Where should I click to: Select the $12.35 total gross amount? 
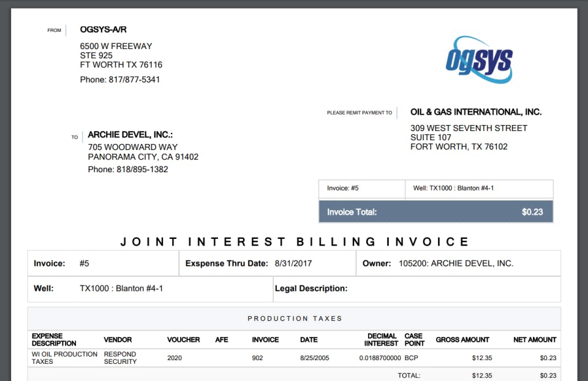pyautogui.click(x=482, y=375)
